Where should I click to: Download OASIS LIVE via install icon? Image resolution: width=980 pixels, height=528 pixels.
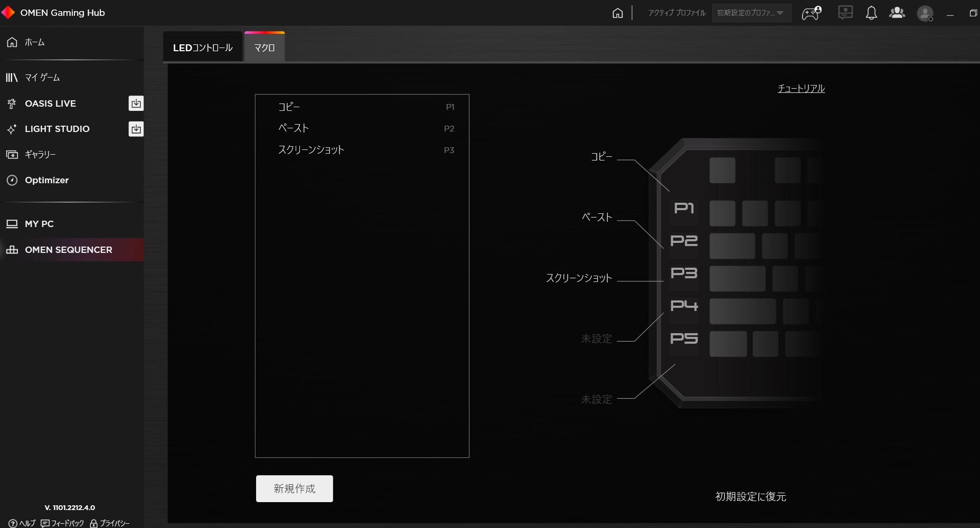tap(136, 103)
